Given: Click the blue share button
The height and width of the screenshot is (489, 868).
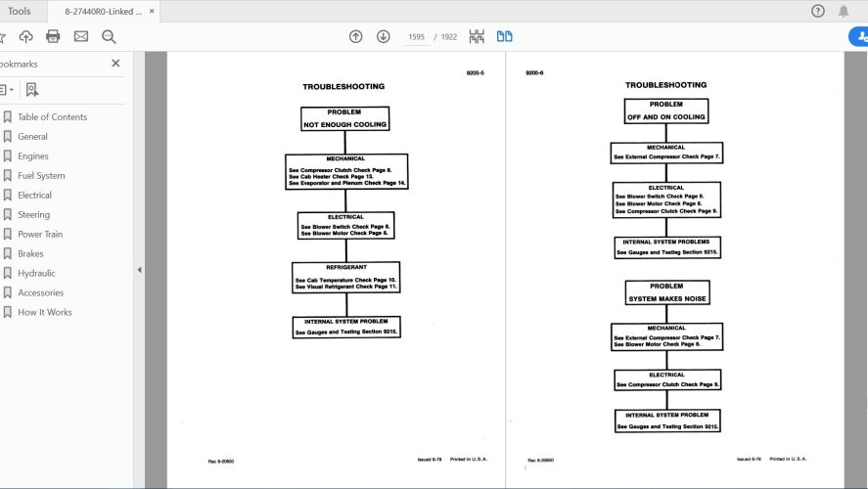Looking at the screenshot, I should [858, 36].
